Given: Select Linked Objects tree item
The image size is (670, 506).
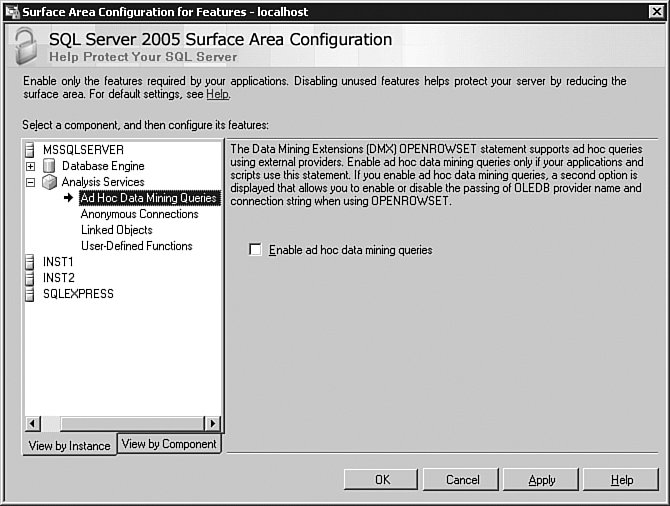Looking at the screenshot, I should point(117,230).
